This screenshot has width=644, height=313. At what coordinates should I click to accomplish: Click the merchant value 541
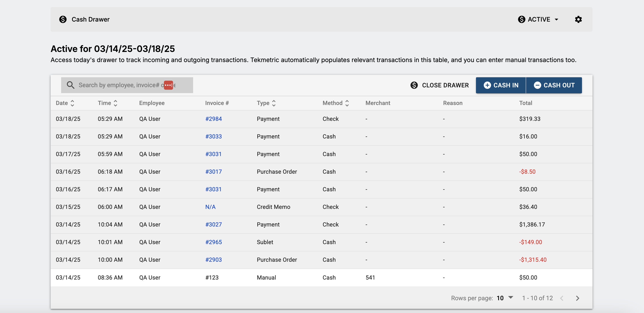370,278
